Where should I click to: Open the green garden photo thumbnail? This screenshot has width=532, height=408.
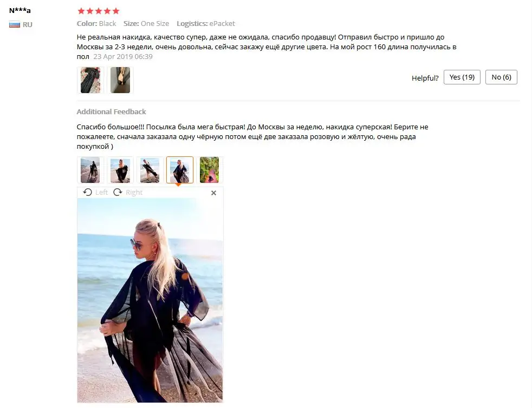point(209,170)
